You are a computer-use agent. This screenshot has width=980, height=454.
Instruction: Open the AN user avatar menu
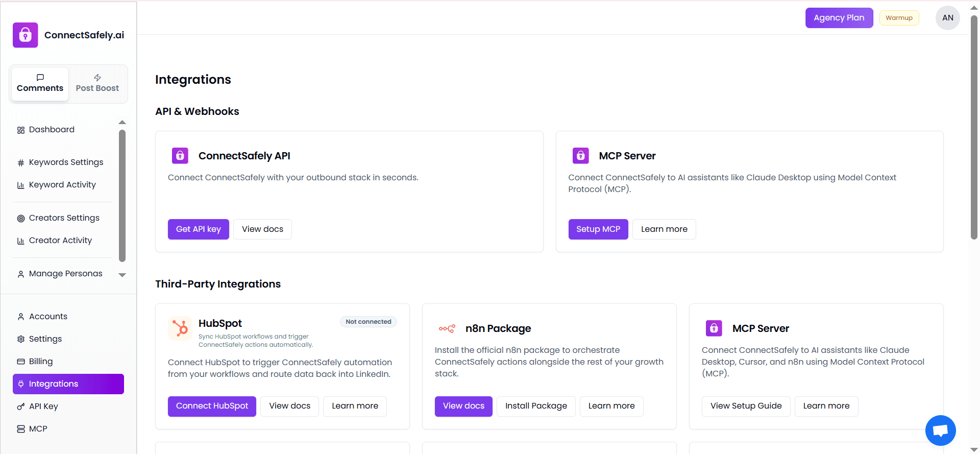(948, 18)
